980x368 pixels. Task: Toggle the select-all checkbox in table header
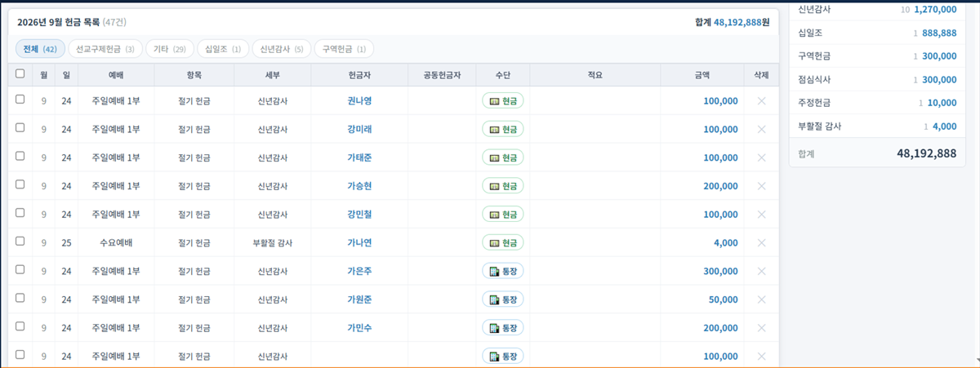pos(20,73)
